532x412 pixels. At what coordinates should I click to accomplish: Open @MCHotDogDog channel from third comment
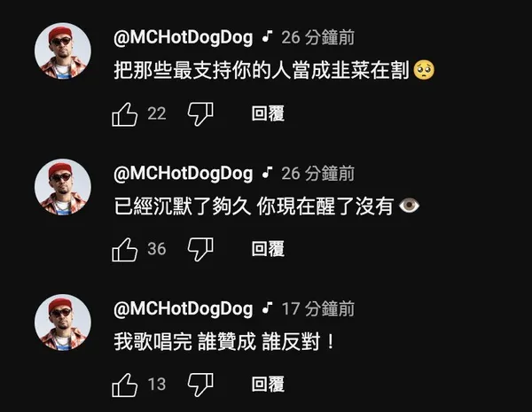[x=184, y=309]
